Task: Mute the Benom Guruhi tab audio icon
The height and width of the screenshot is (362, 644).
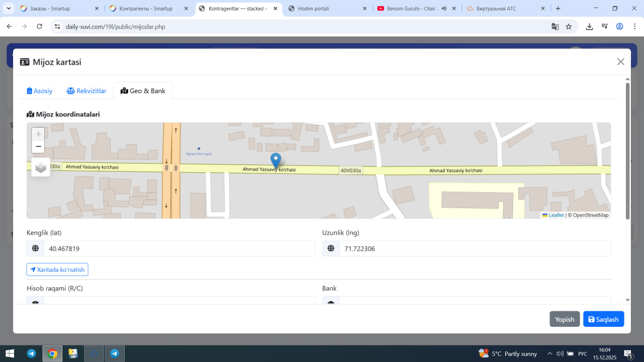Action: click(444, 9)
